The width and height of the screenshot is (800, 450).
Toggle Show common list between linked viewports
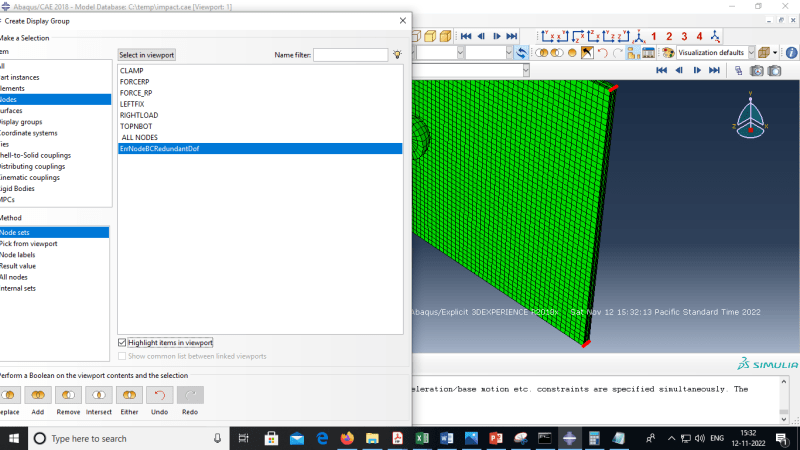coord(122,356)
